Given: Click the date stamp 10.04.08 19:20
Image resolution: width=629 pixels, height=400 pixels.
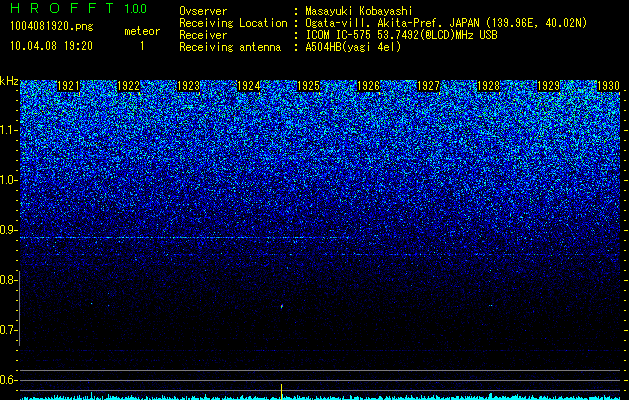Looking at the screenshot, I should (51, 46).
